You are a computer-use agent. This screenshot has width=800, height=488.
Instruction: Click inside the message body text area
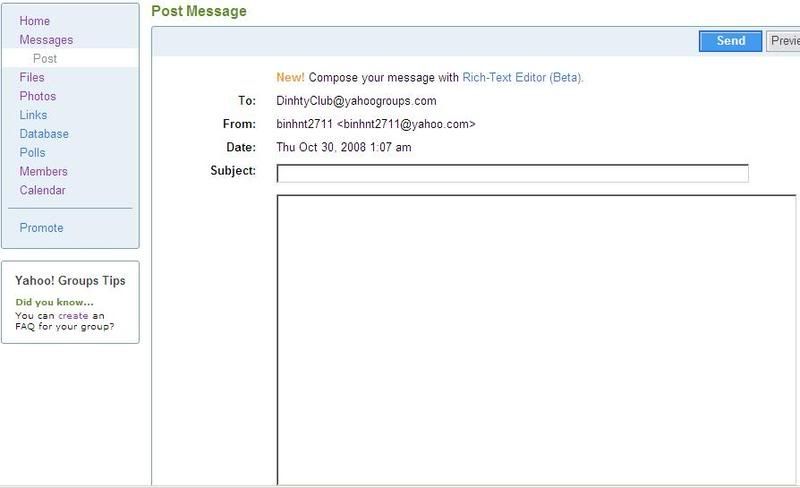coord(536,340)
